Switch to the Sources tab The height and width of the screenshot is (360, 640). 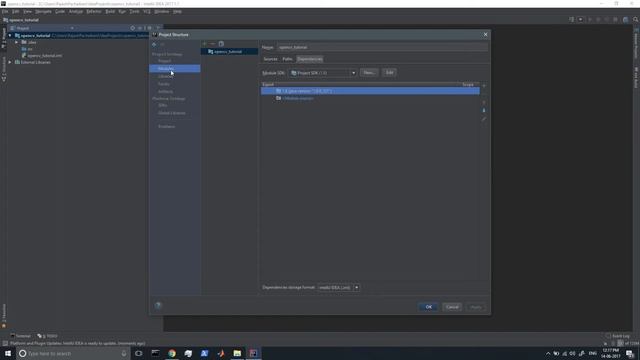(270, 59)
